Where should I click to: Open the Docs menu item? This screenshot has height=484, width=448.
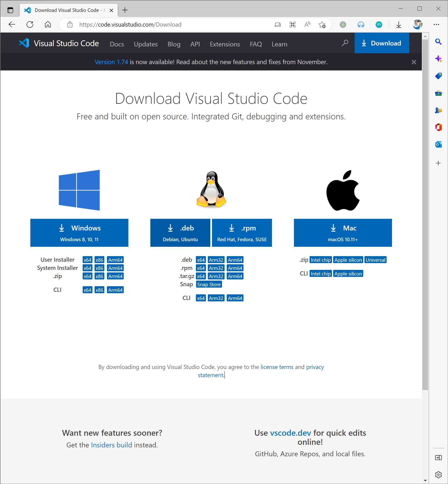pos(117,44)
